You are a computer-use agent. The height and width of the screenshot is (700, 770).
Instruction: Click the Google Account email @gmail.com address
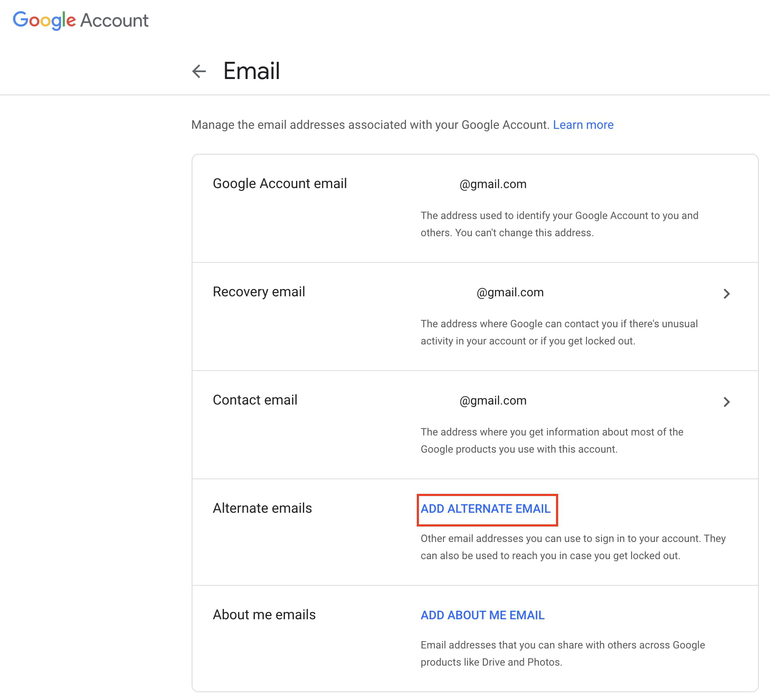tap(493, 184)
